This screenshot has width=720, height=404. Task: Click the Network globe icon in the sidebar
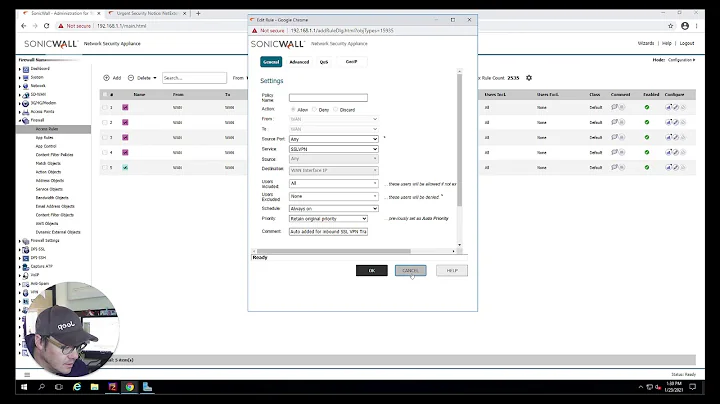click(x=26, y=86)
